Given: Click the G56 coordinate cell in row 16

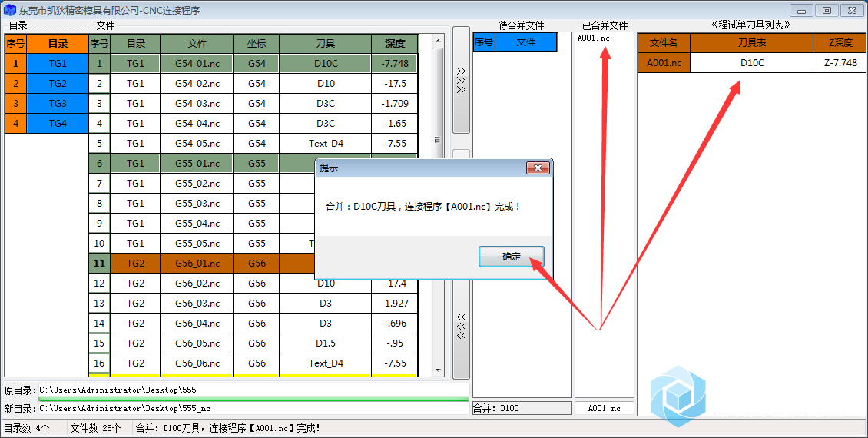Looking at the screenshot, I should [x=257, y=363].
